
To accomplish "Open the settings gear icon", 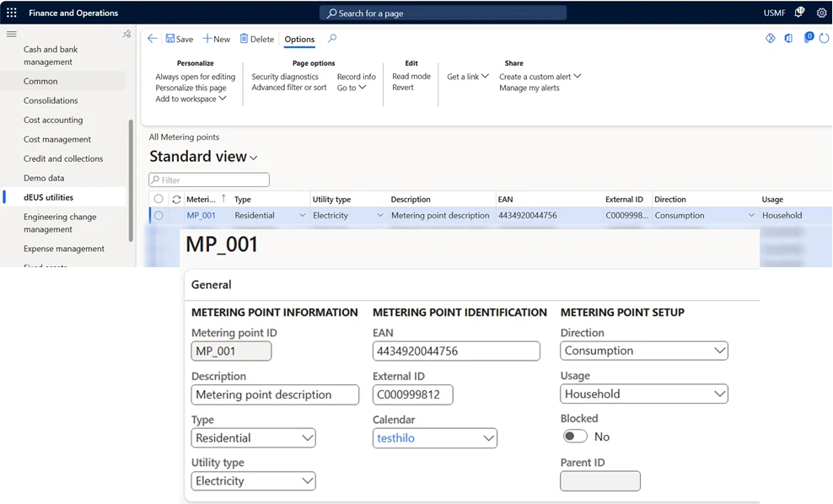I will (x=821, y=13).
